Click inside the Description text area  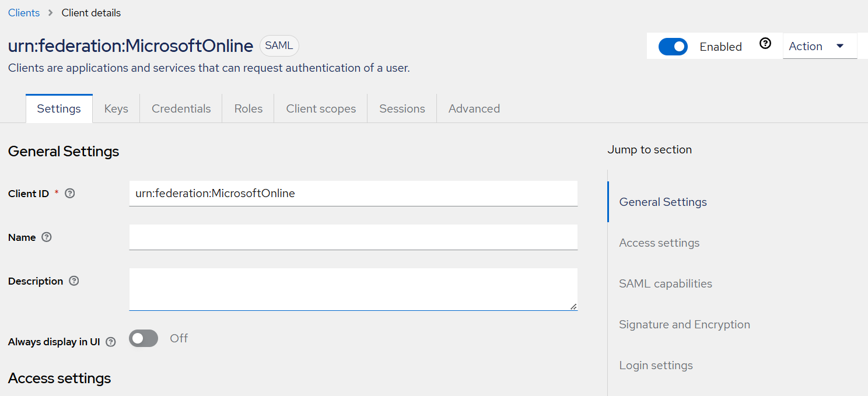(x=353, y=289)
